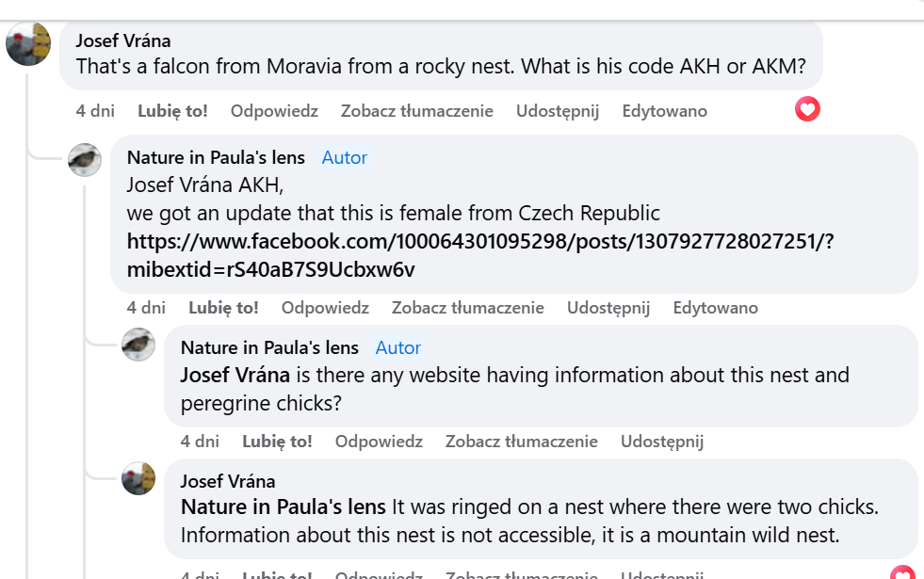Share the website question reply via Udostępnij
The height and width of the screenshot is (579, 924).
(662, 442)
